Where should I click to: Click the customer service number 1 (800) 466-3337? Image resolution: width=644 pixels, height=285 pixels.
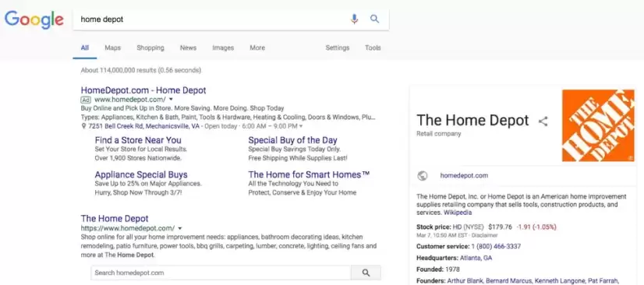[x=496, y=246]
